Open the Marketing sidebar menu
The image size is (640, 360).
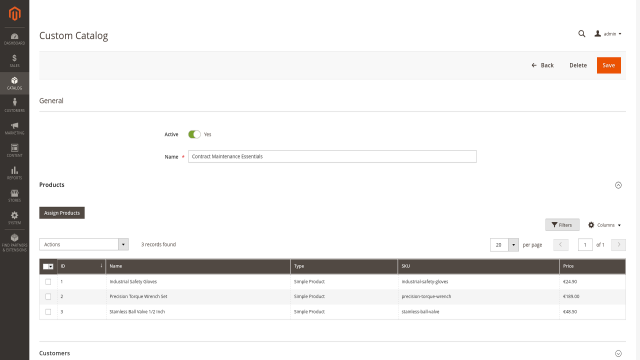pos(14,128)
